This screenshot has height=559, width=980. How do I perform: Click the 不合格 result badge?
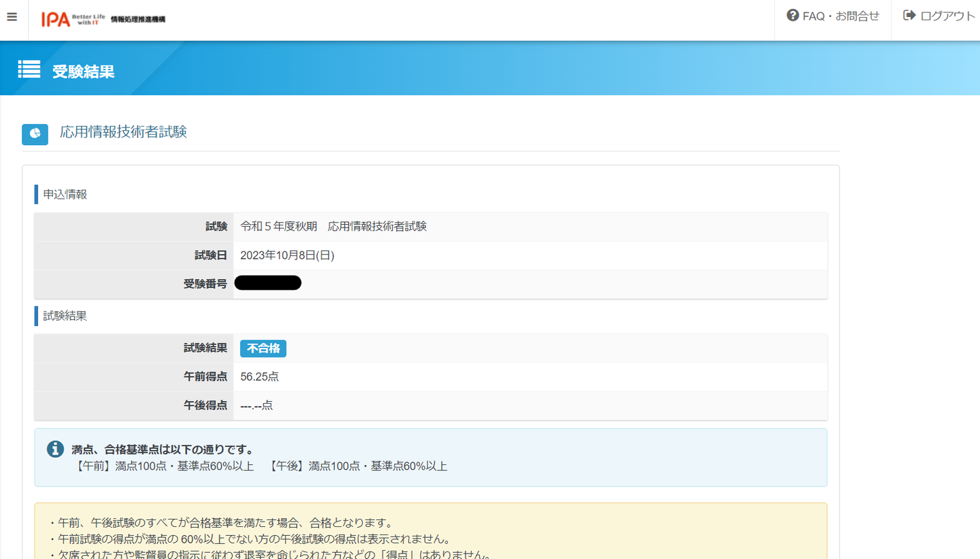coord(263,349)
